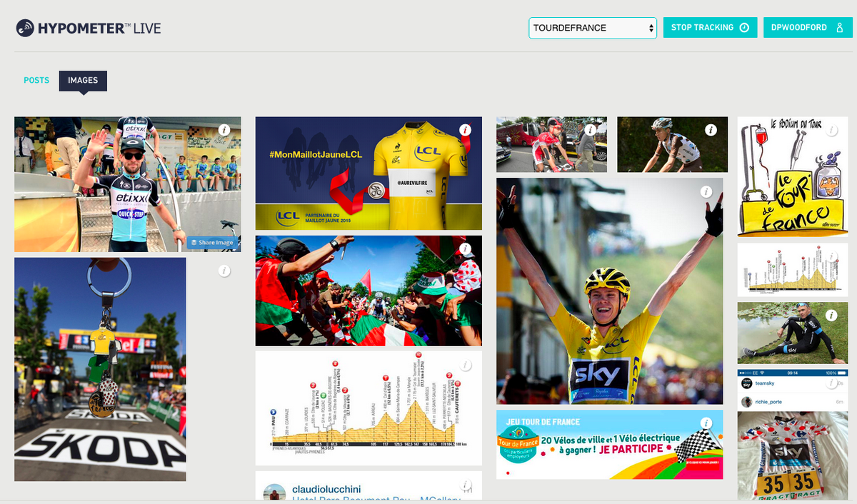Open the Sky rider resting on grass photo

[793, 333]
